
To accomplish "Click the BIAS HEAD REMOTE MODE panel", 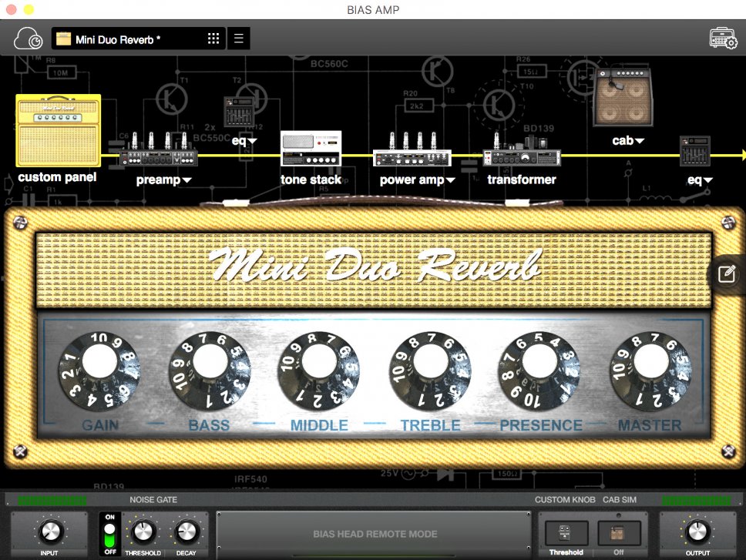I will click(375, 533).
